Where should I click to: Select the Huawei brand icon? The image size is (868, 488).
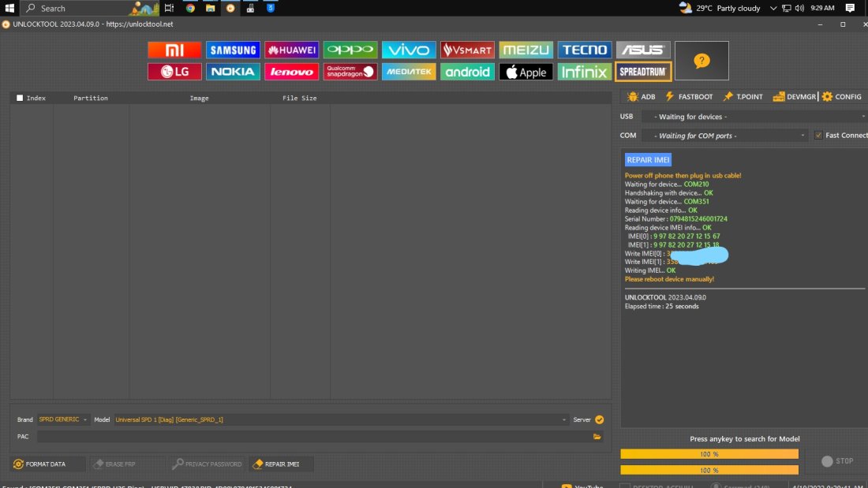(x=292, y=50)
